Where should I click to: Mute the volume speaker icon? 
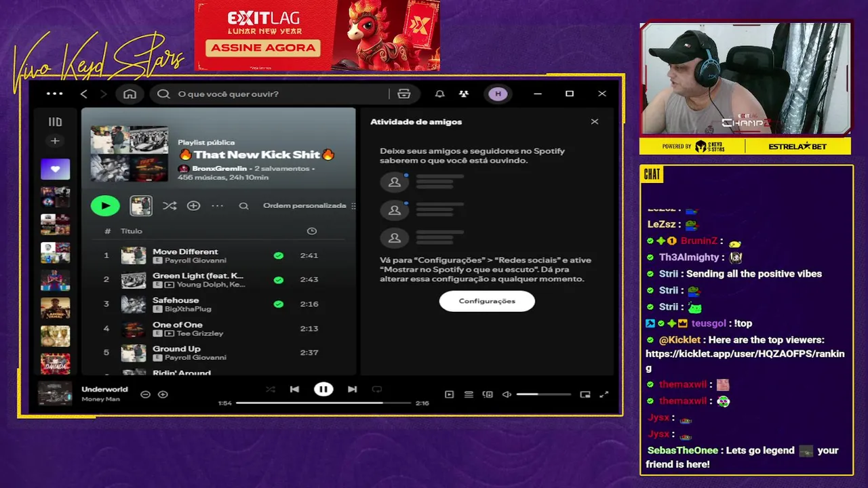tap(507, 394)
